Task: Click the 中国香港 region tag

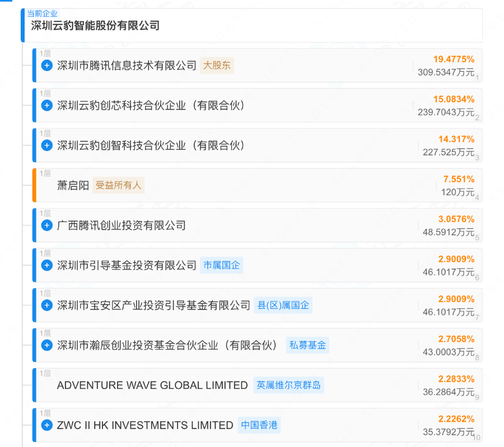Action: pyautogui.click(x=259, y=425)
